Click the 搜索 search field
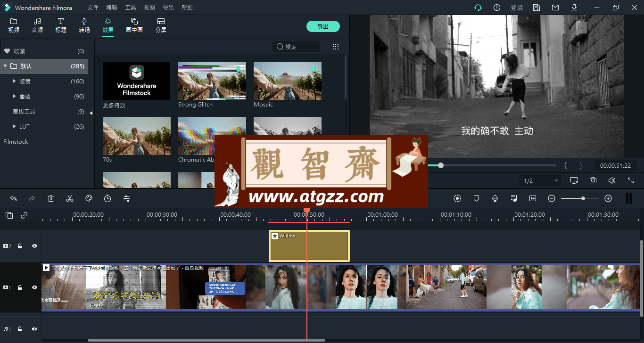644x343 pixels. pos(296,47)
